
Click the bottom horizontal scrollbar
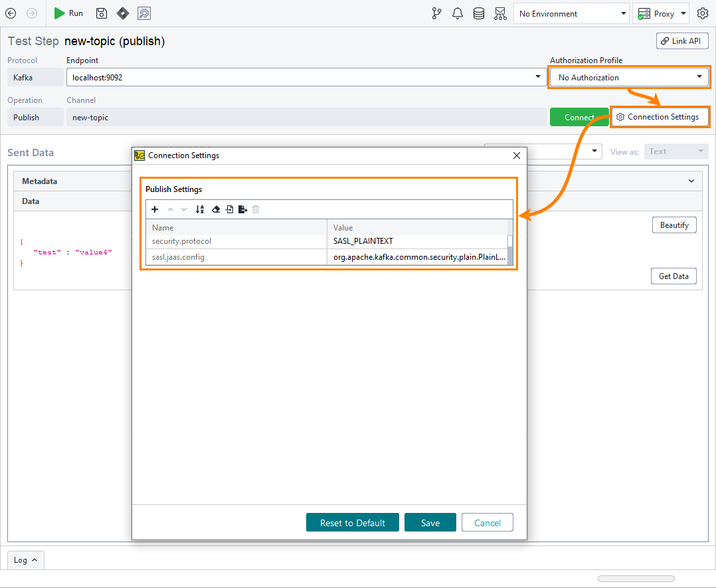pos(636,578)
